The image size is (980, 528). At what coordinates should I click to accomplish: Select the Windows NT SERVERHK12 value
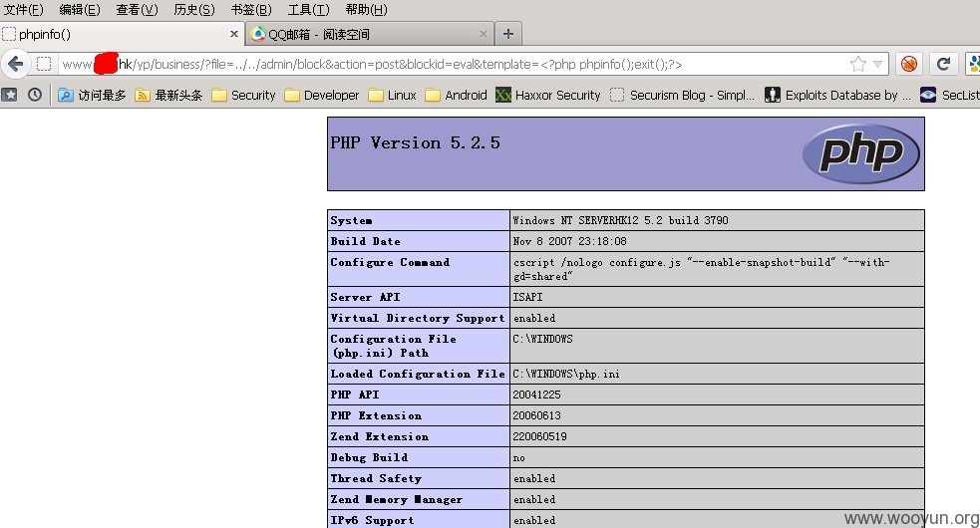[621, 220]
